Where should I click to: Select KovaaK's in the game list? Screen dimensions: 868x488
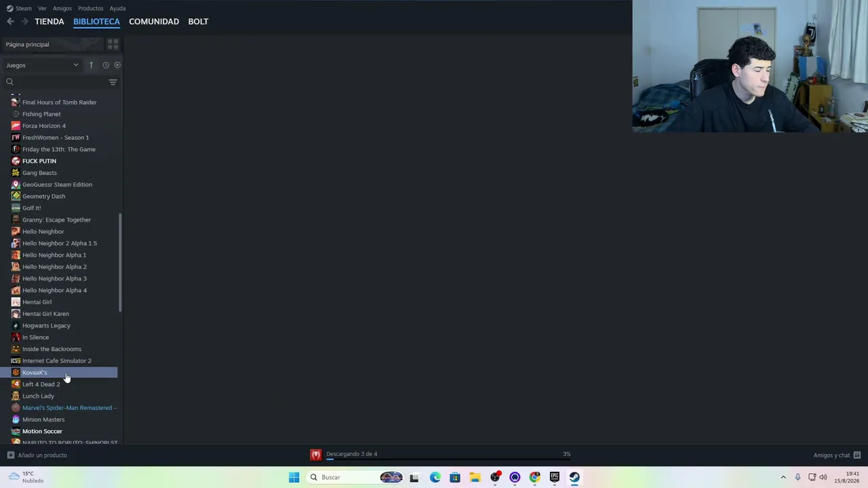(x=60, y=373)
